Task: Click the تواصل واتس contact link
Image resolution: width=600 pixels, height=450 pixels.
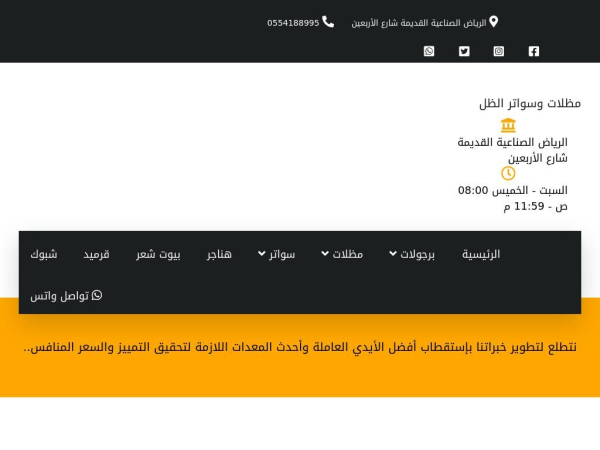Action: tap(66, 296)
